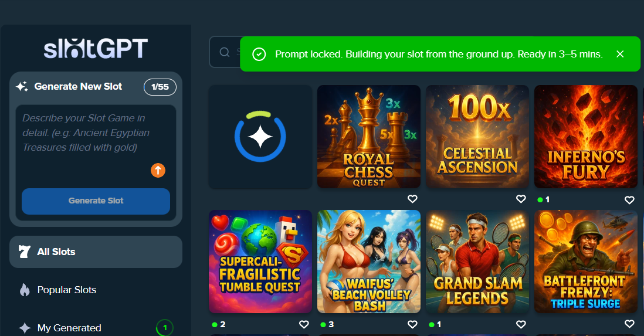Toggle heart under Celestial Ascension

pos(521,199)
